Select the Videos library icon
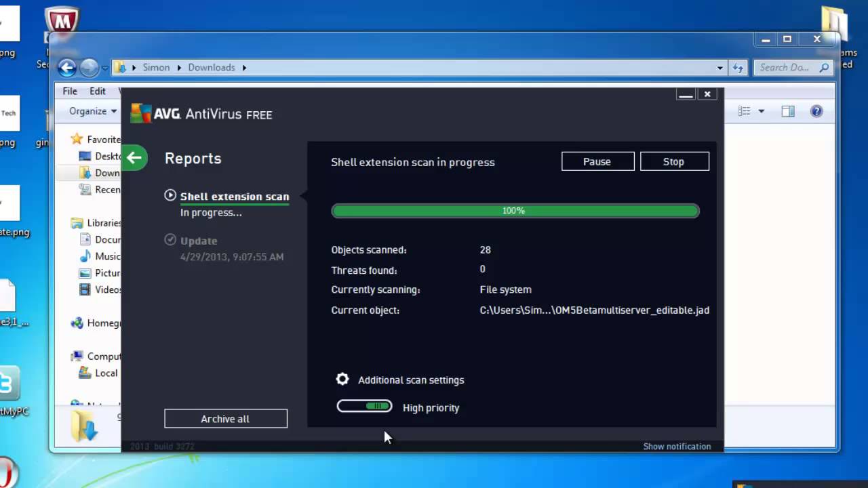This screenshot has height=488, width=868. (85, 289)
